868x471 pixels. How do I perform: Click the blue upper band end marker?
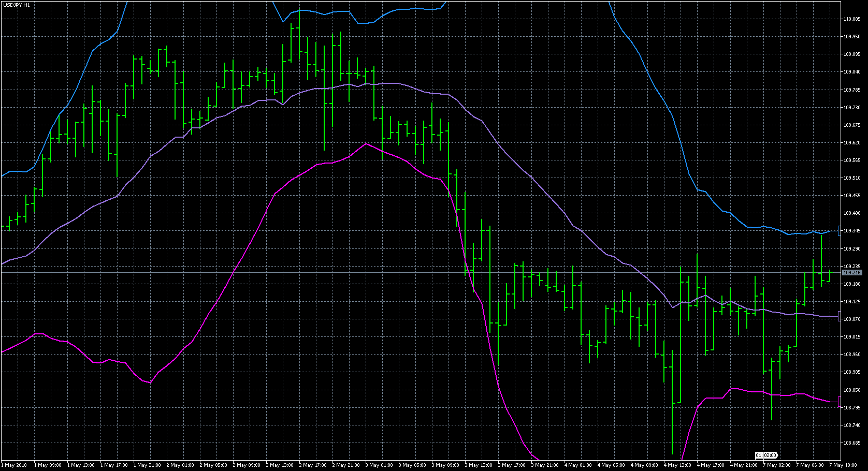click(x=839, y=231)
